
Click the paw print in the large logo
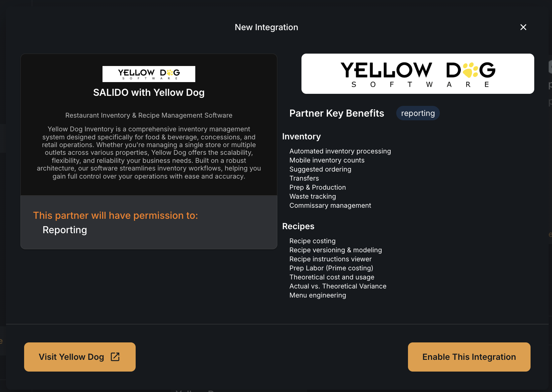click(470, 70)
